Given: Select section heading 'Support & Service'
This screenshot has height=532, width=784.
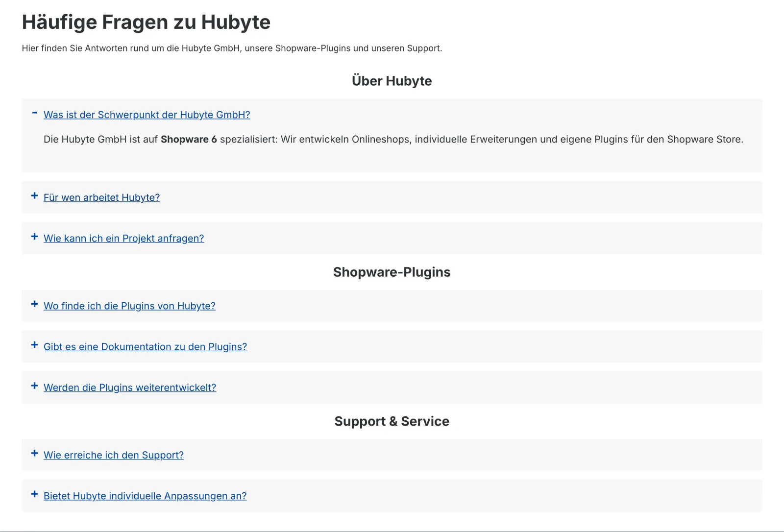Looking at the screenshot, I should click(x=392, y=421).
